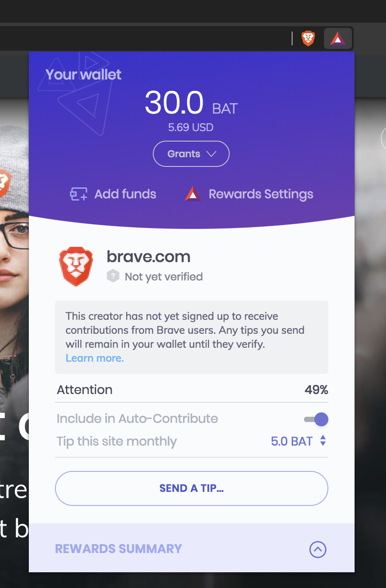
Task: Open the Learn more link
Action: click(95, 358)
